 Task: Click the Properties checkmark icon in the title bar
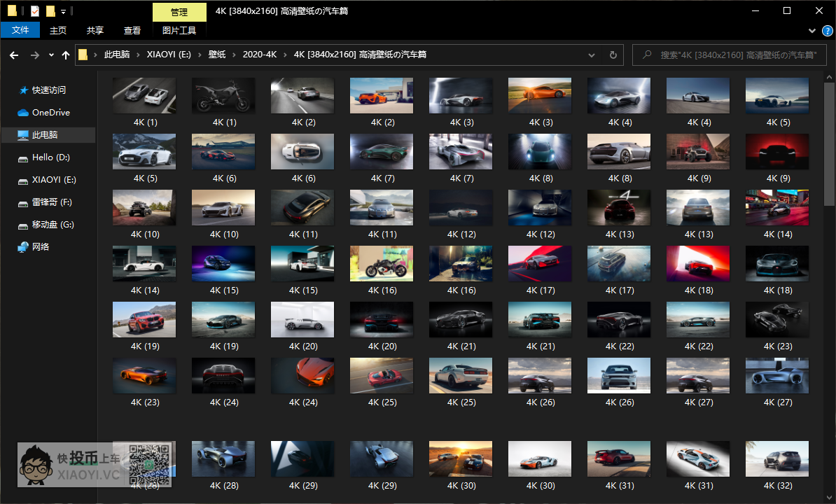(35, 11)
